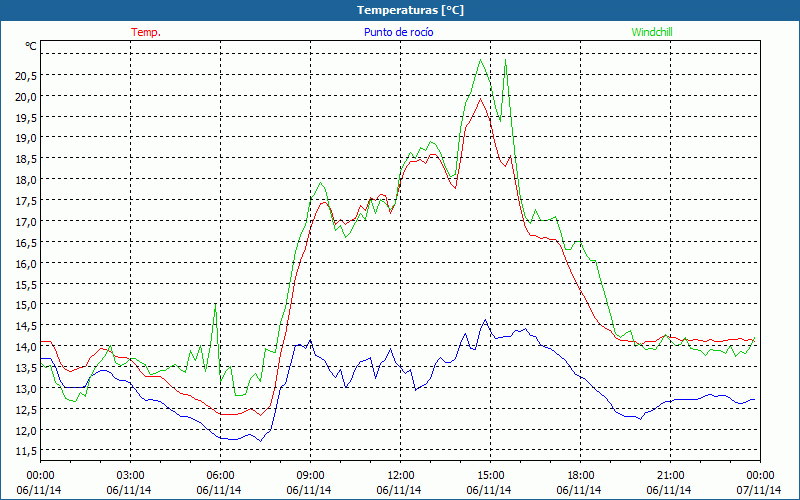Viewport: 800px width, 500px height.
Task: Click the '18,5' y-axis value
Action: 26,159
